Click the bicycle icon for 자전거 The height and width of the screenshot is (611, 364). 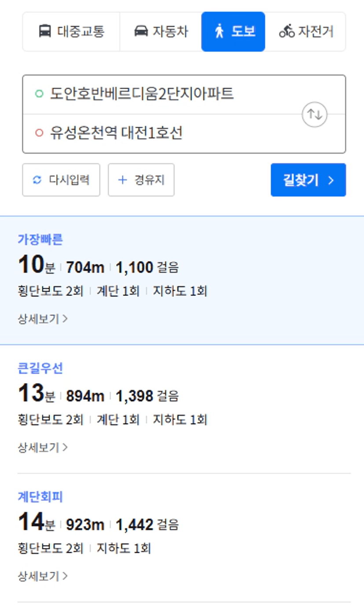click(x=287, y=32)
